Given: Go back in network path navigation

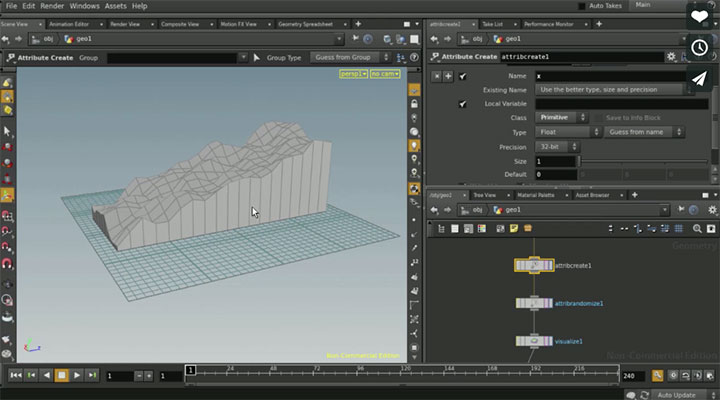Looking at the screenshot, I should 434,210.
